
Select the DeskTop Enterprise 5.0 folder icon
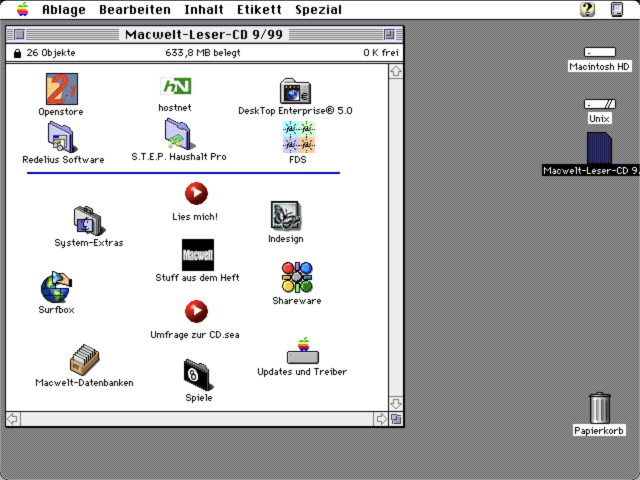295,91
